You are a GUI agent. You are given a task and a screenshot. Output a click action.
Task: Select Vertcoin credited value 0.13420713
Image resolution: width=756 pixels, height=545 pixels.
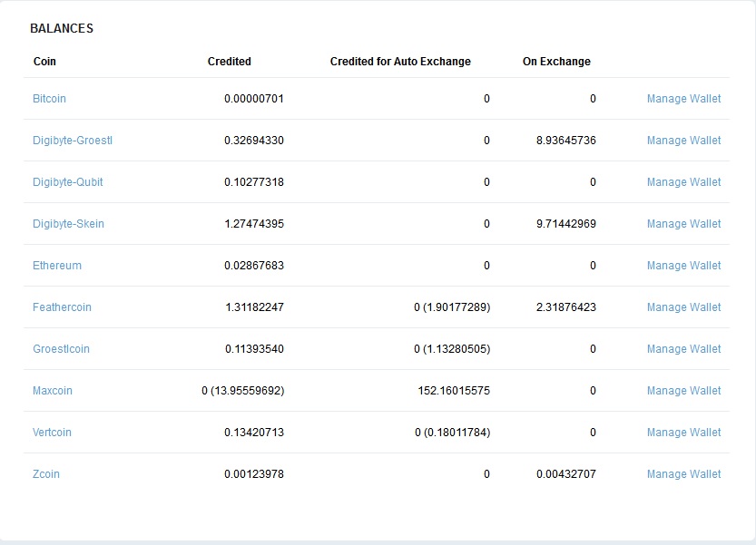[254, 433]
